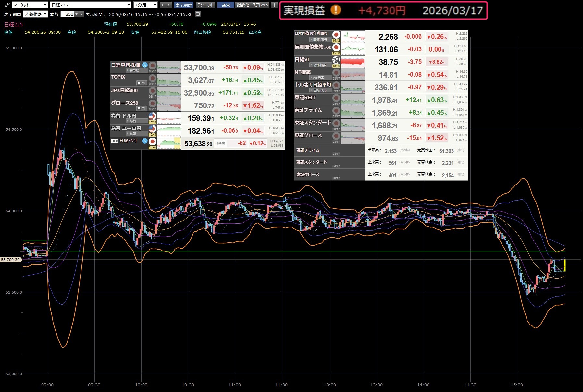Click the 本数 number input field
583x392 pixels.
tap(68, 14)
